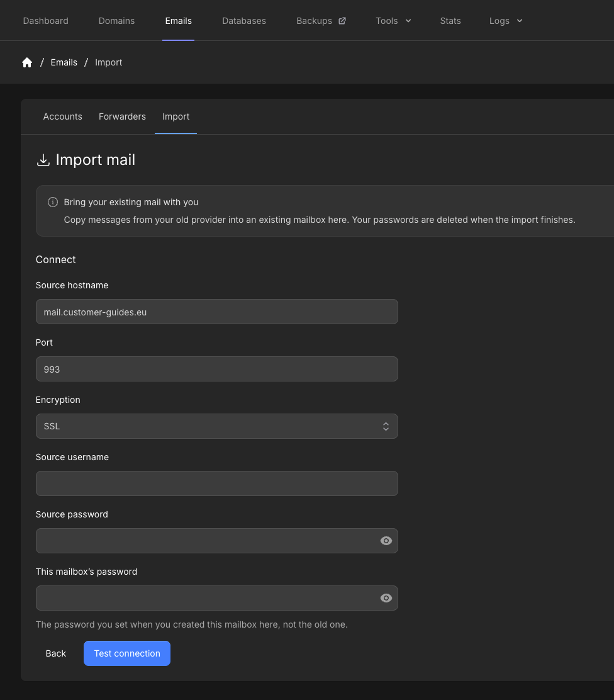Click the Logs menu label
Screen dimensions: 614x700
point(500,21)
